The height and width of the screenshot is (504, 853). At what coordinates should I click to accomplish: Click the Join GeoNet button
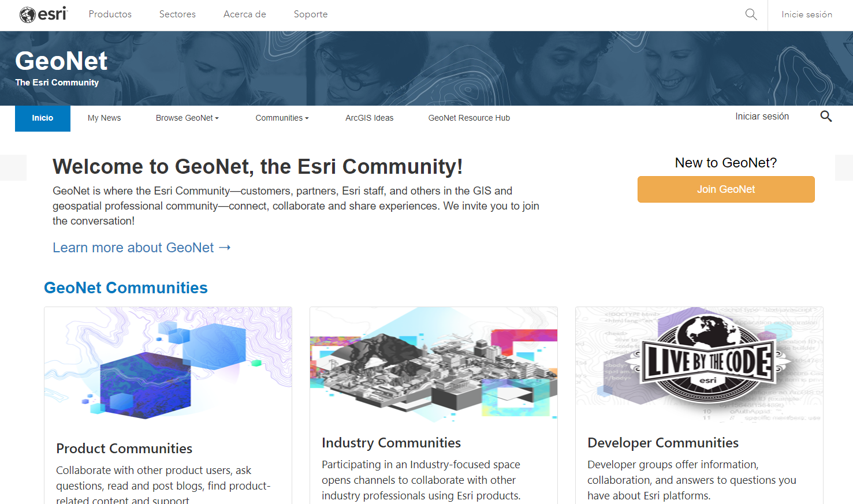(x=726, y=189)
